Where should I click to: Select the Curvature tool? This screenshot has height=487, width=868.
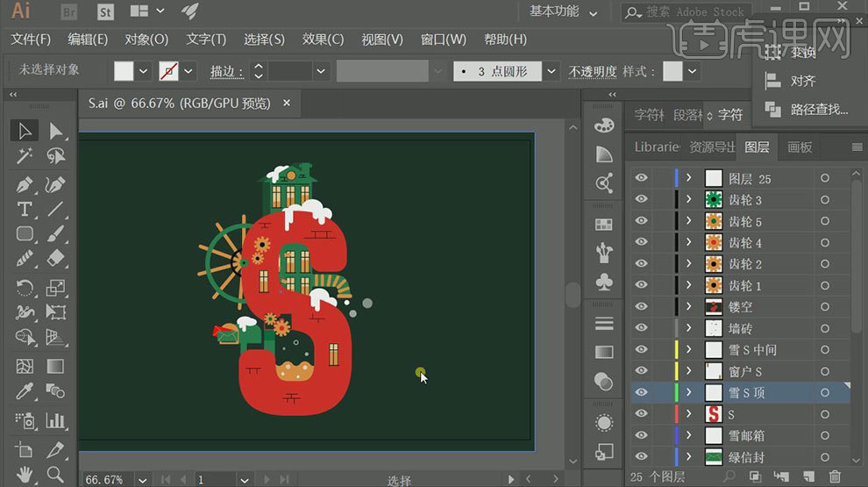click(x=55, y=184)
